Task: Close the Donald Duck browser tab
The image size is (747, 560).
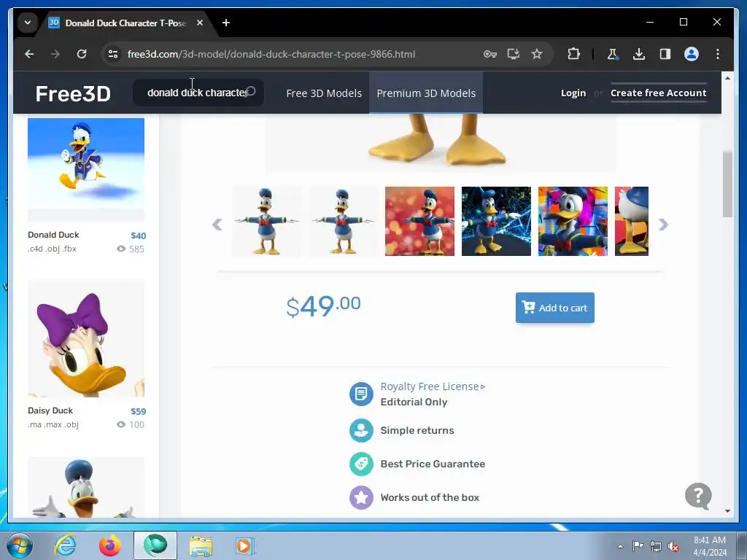Action: pyautogui.click(x=200, y=23)
